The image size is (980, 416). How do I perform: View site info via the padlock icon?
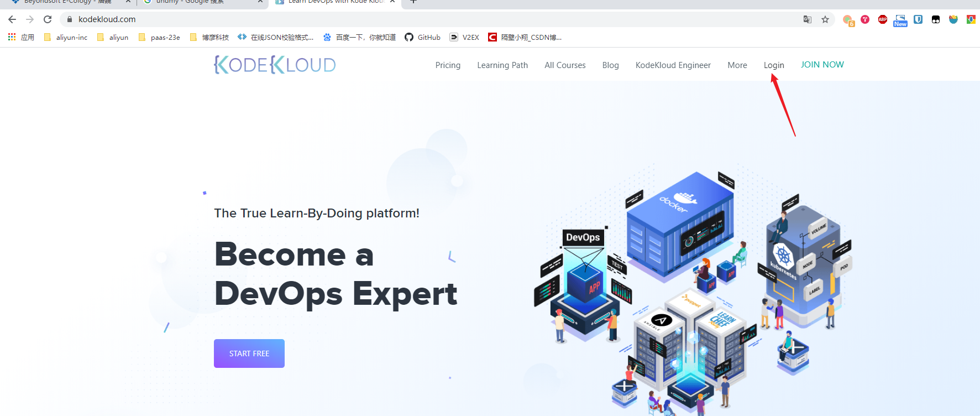point(70,19)
